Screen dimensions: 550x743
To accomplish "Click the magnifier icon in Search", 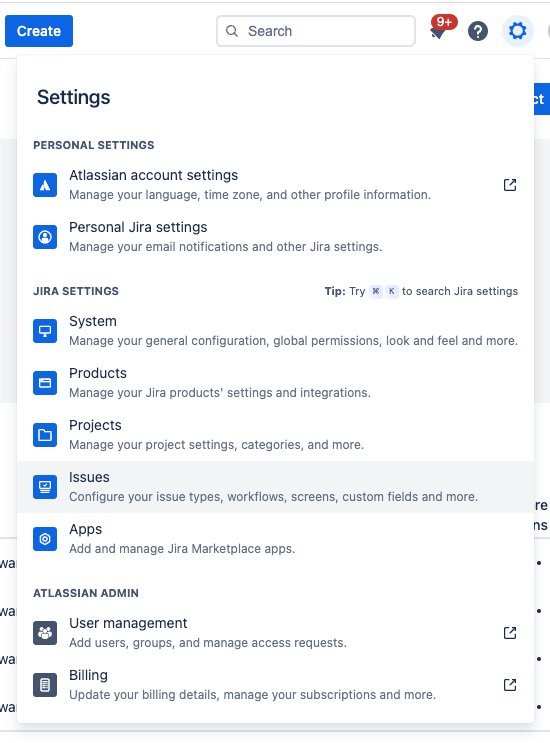I will (x=232, y=31).
